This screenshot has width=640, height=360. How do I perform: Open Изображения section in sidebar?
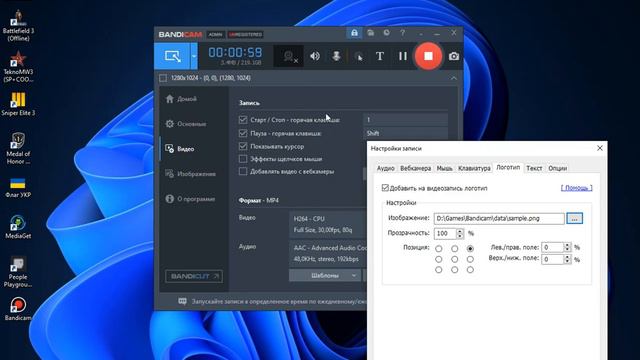tap(191, 174)
